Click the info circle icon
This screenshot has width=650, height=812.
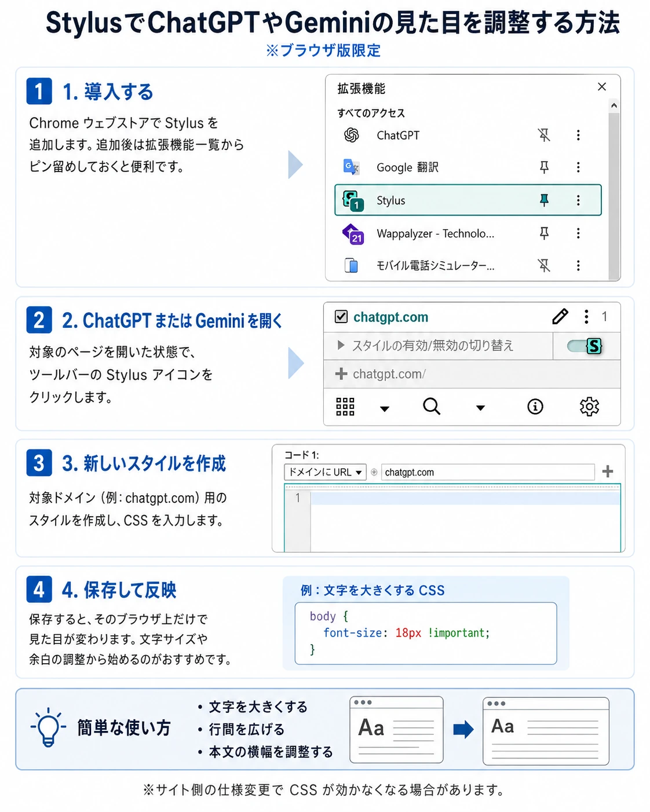[x=535, y=407]
